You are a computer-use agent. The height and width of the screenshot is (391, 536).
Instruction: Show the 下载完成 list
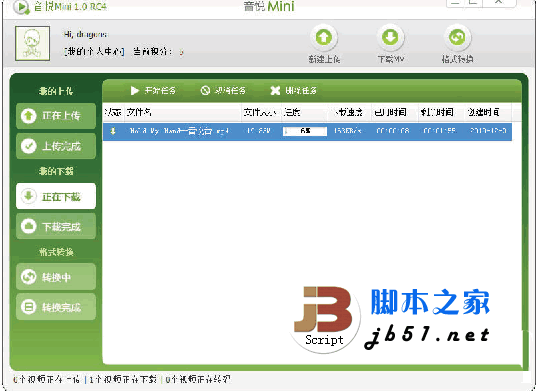[x=56, y=226]
